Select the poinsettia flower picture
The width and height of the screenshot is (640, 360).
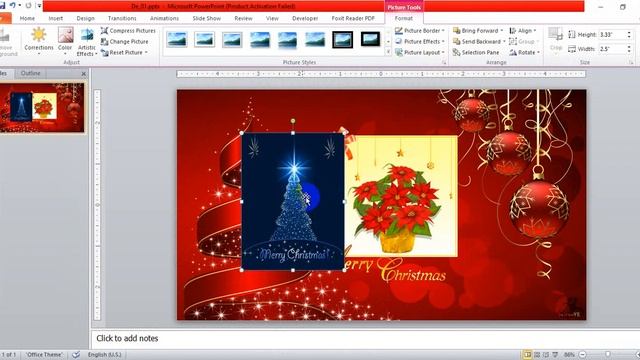(401, 196)
